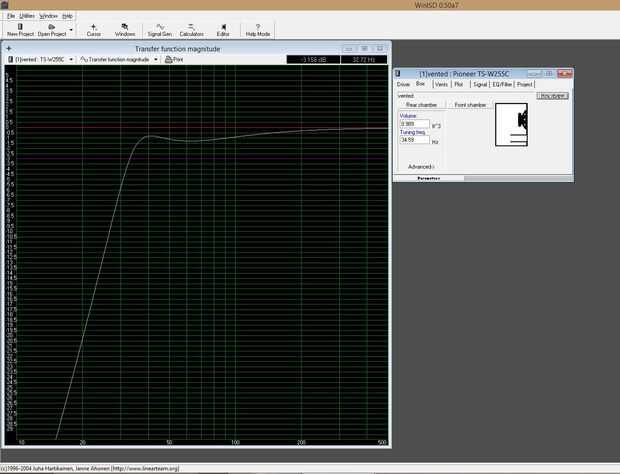
Task: Click the New Project toolbar icon
Action: pyautogui.click(x=19, y=29)
